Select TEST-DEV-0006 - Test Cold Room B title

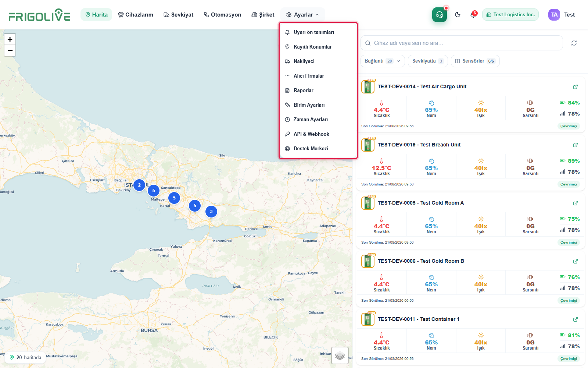click(x=421, y=261)
